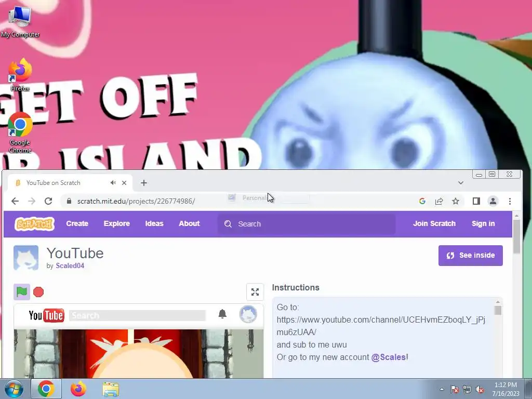Click notification bell in project

pyautogui.click(x=222, y=314)
